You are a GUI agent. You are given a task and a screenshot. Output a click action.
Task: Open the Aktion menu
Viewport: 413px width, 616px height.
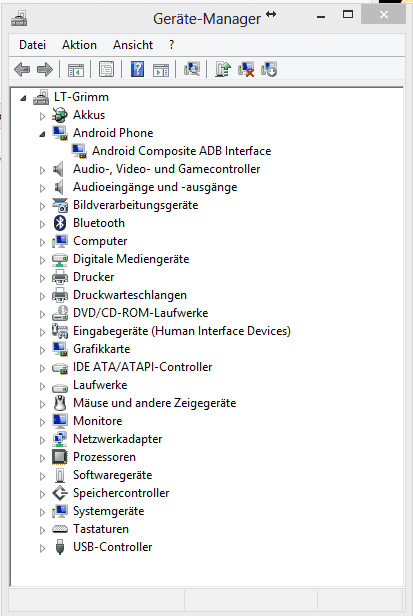[x=79, y=45]
